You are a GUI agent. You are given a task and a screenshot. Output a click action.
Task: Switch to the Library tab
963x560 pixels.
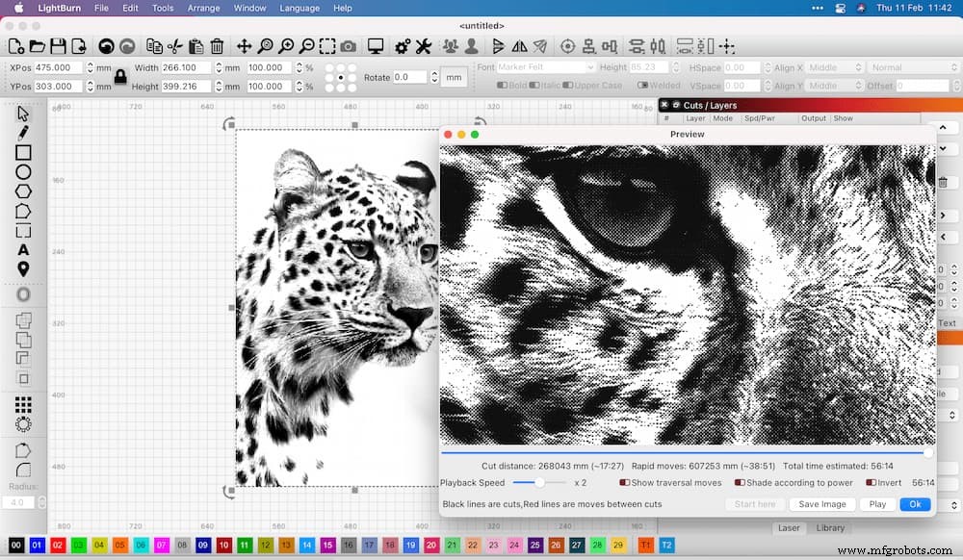[x=830, y=527]
